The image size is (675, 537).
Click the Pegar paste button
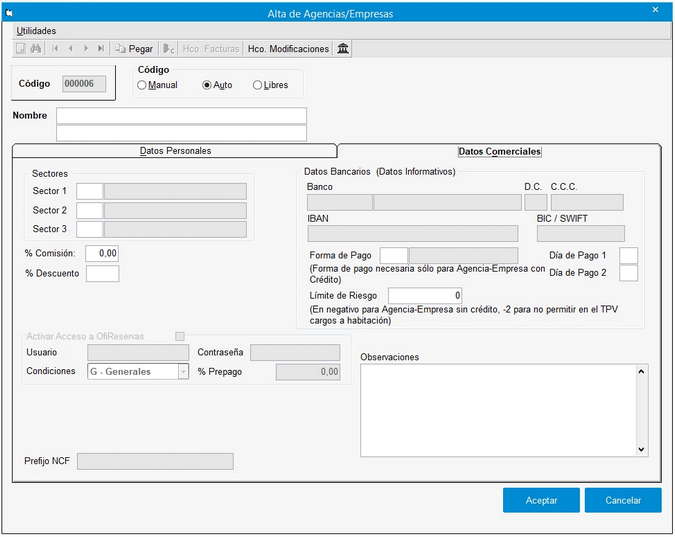[134, 48]
